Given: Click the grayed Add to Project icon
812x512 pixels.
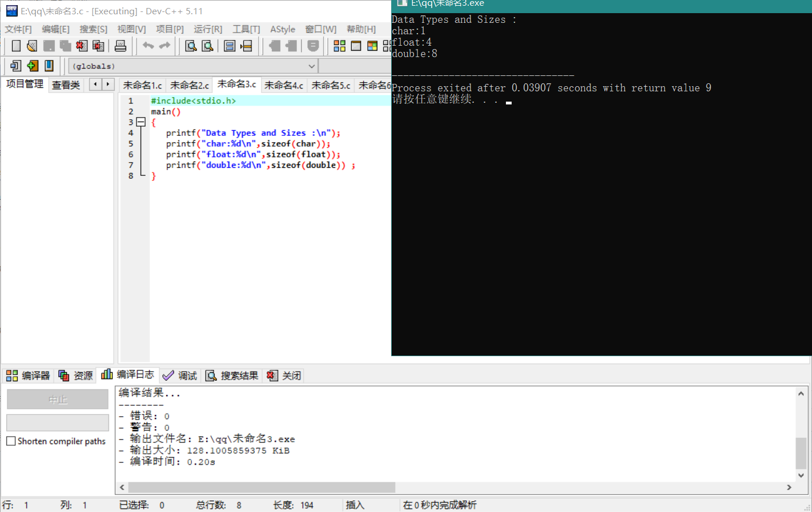Looking at the screenshot, I should (275, 46).
